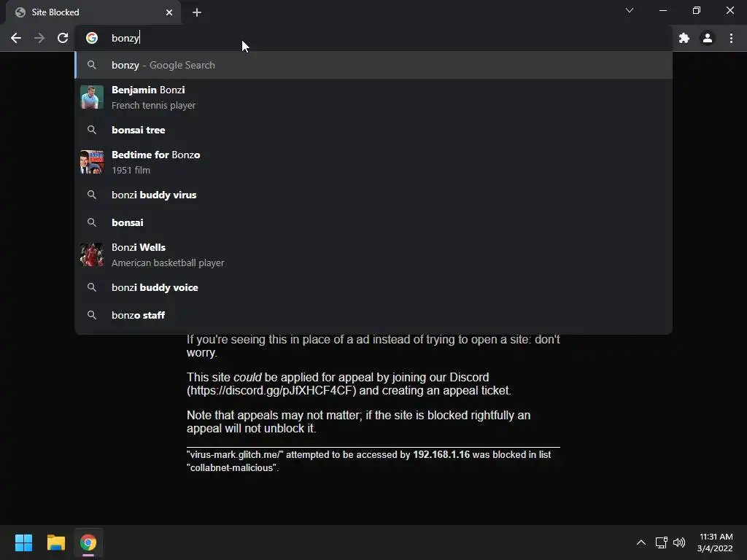Click the forward navigation arrow
Image resolution: width=747 pixels, height=560 pixels.
(x=39, y=38)
